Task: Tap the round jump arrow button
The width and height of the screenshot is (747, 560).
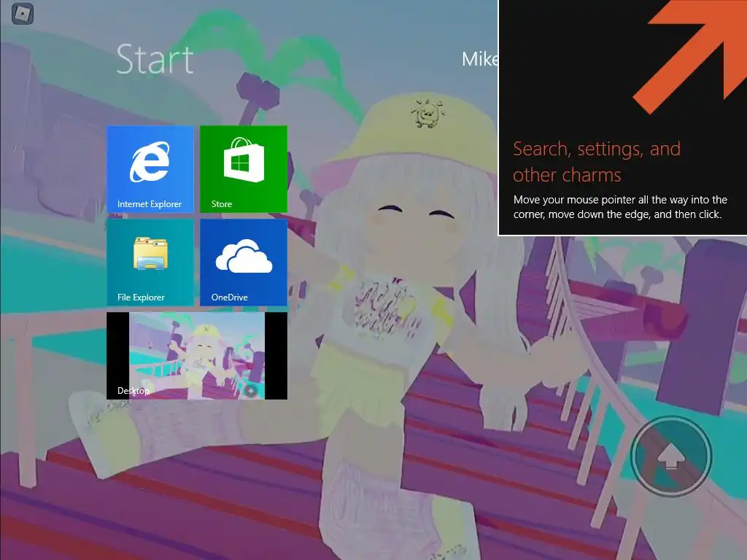Action: tap(671, 456)
